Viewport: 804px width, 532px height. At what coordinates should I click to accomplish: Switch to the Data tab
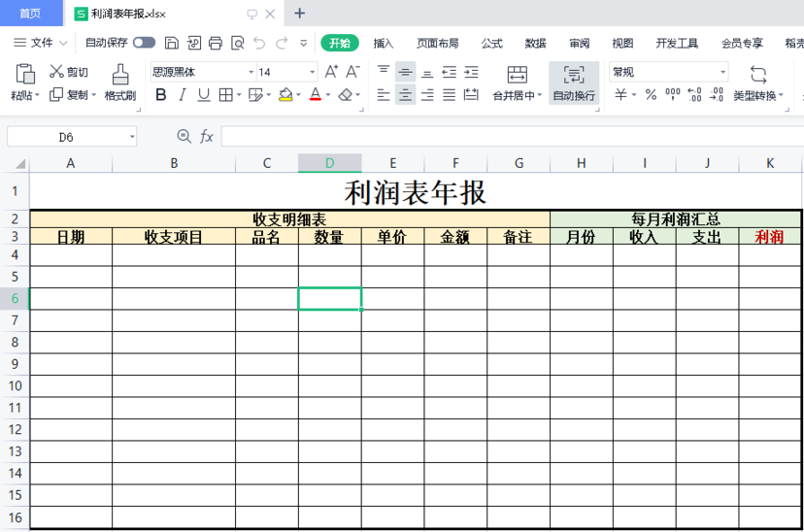pos(535,43)
